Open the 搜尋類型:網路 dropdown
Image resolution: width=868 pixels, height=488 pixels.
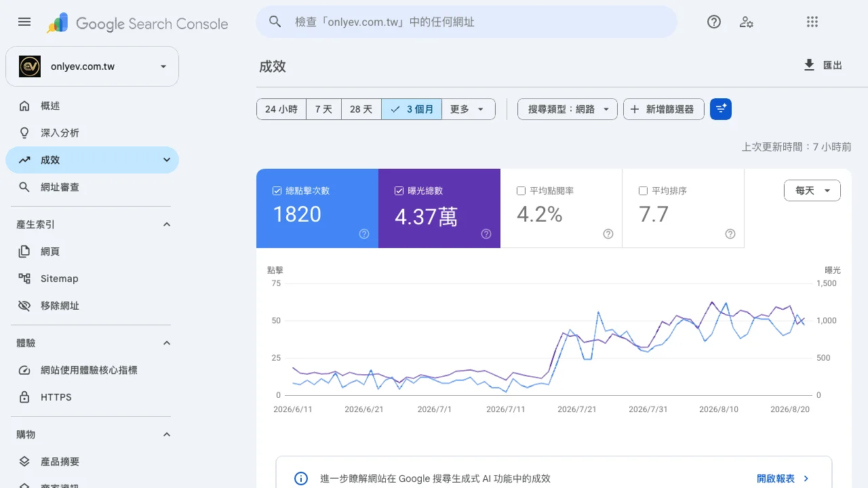coord(568,109)
